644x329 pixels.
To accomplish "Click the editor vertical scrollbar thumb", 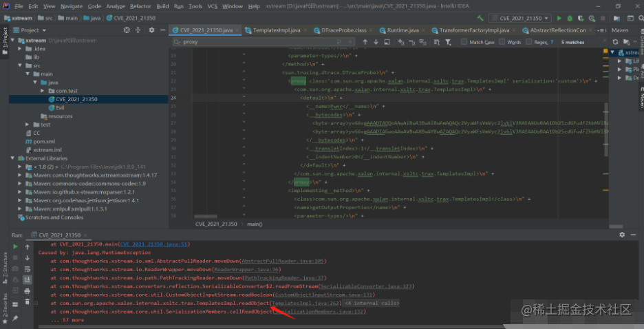I will (605, 129).
